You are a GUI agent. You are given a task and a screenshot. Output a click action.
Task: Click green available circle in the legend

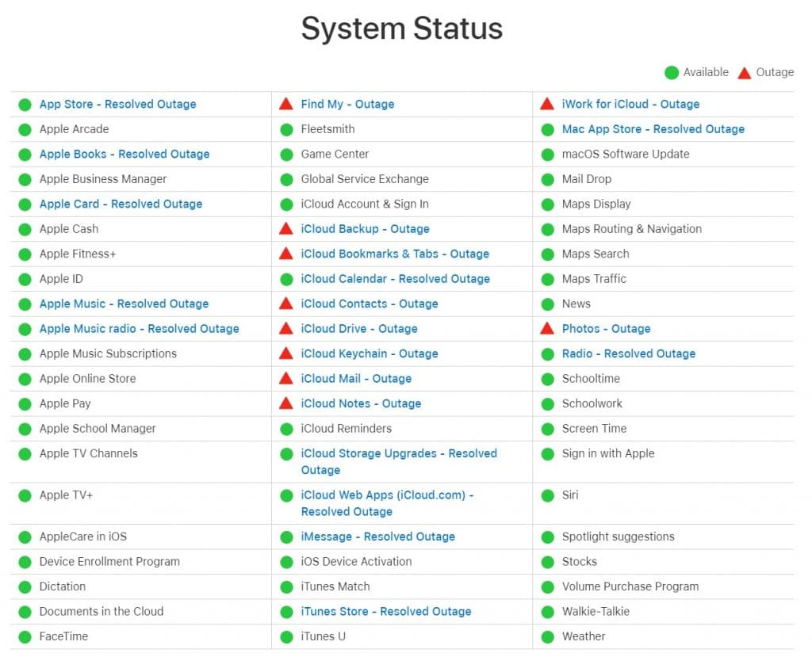click(x=672, y=73)
